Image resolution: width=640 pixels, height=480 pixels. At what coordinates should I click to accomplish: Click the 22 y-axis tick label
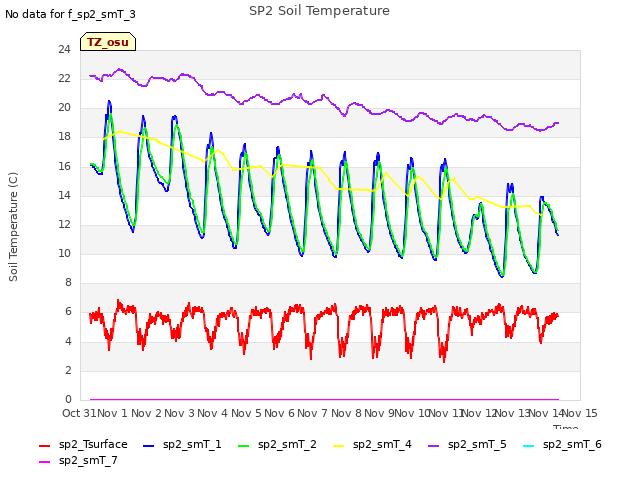tap(64, 78)
